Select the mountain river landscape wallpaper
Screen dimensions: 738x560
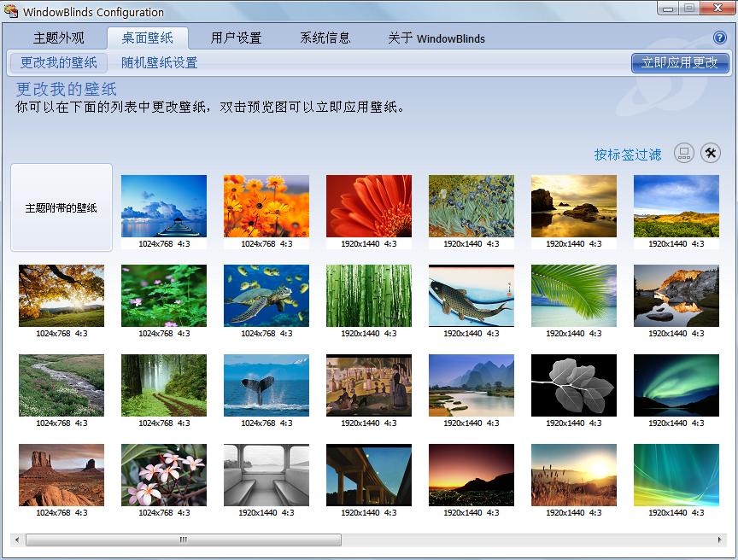471,386
